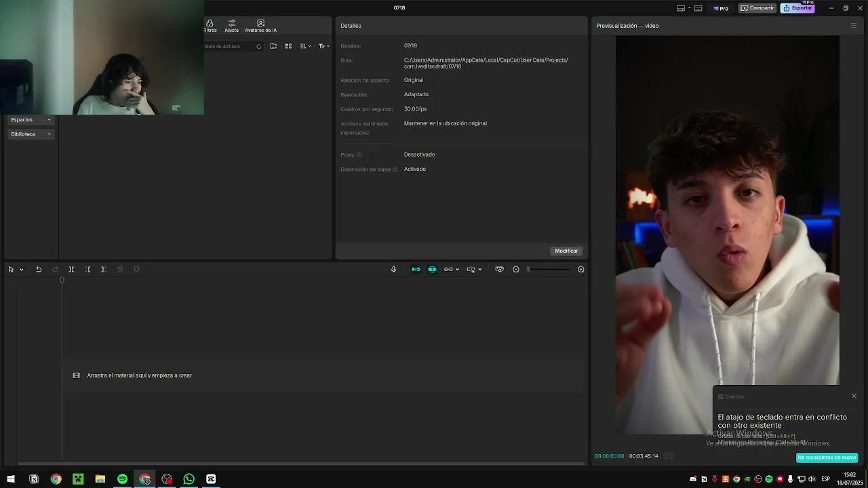
Task: Switch media view with the grid icon
Action: [288, 46]
